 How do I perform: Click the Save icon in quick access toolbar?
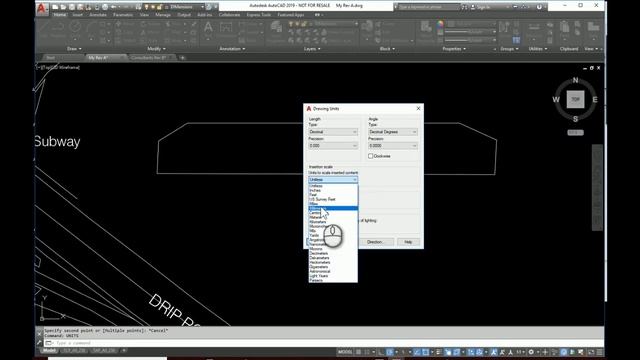pyautogui.click(x=72, y=7)
